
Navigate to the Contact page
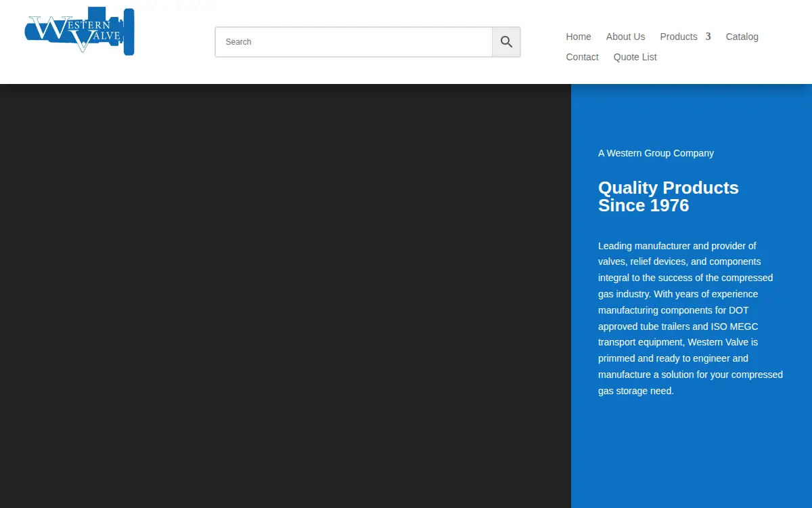click(583, 57)
